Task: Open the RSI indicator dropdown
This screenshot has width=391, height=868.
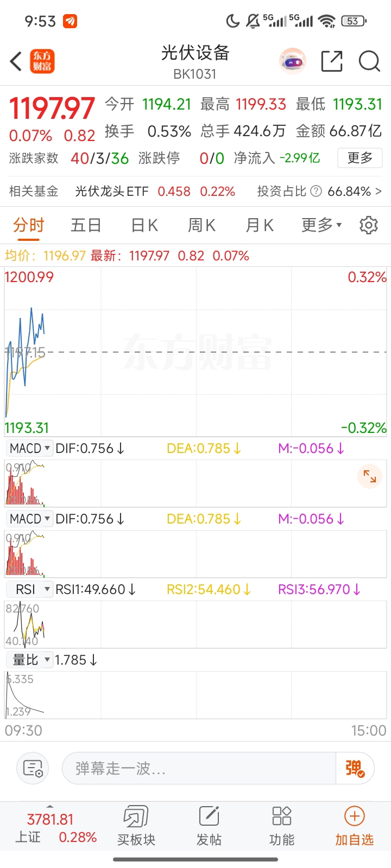Action: pos(30,590)
